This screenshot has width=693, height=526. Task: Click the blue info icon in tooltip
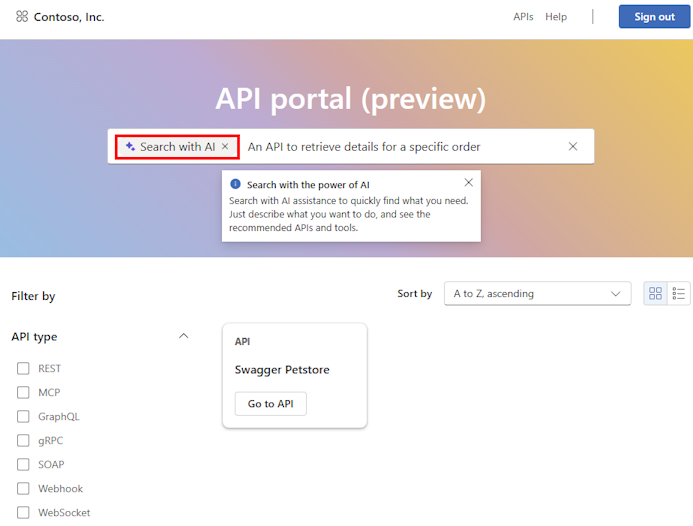click(x=236, y=184)
